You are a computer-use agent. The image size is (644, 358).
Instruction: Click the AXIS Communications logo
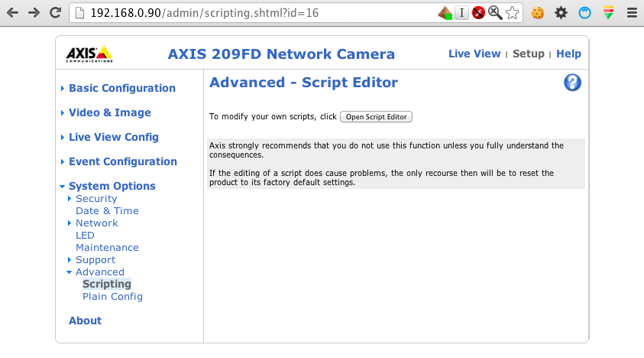pos(89,54)
